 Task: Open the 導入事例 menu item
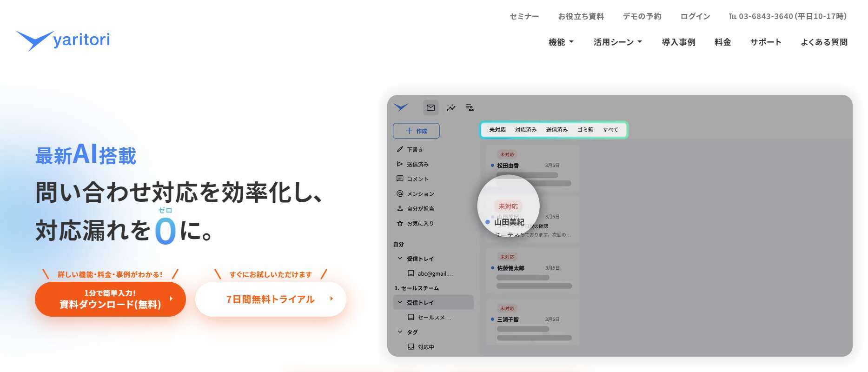(x=678, y=42)
